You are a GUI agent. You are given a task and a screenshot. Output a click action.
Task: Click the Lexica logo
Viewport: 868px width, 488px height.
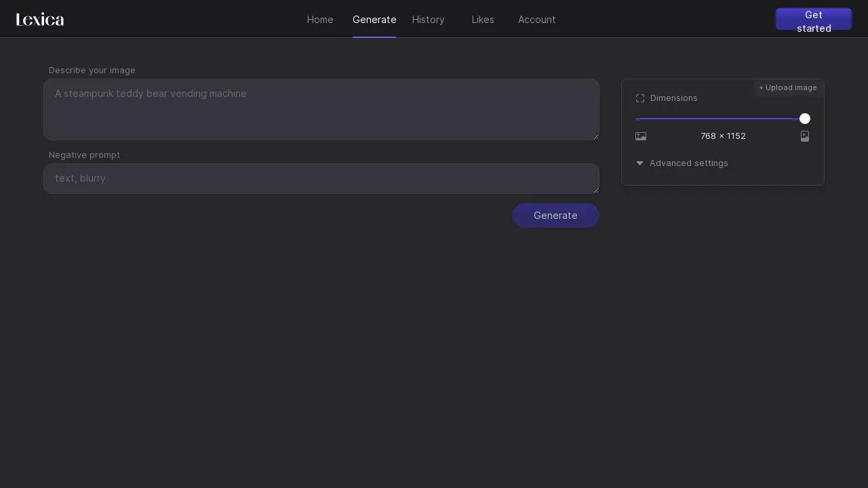40,20
